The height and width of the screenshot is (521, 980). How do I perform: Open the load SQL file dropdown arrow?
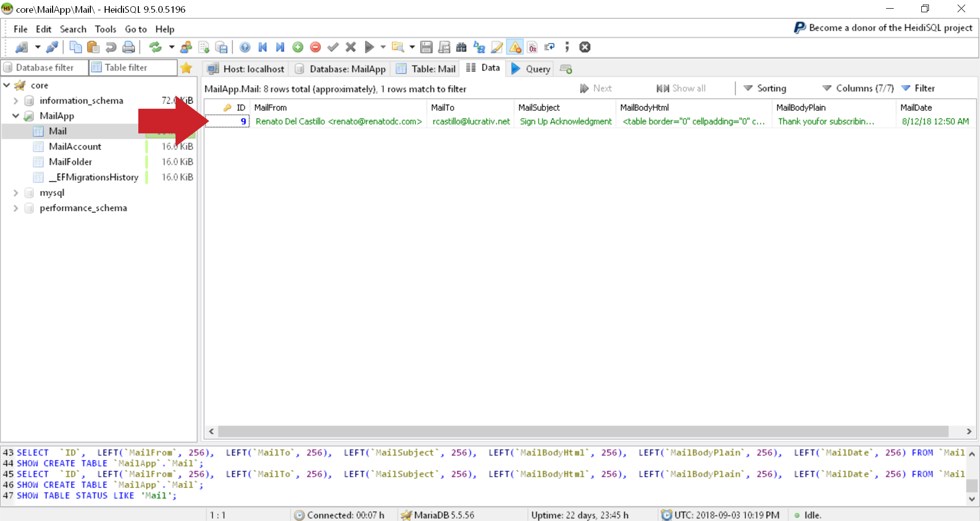[412, 48]
